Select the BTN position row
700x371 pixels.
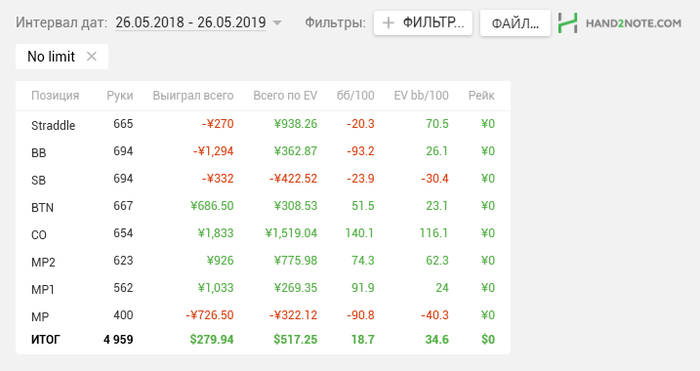pyautogui.click(x=263, y=206)
